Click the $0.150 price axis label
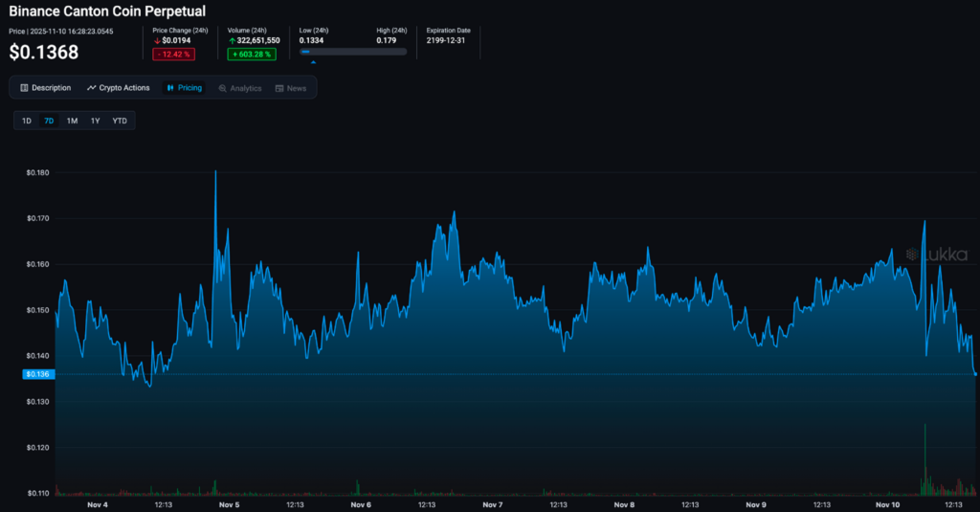This screenshot has width=980, height=512. 37,310
